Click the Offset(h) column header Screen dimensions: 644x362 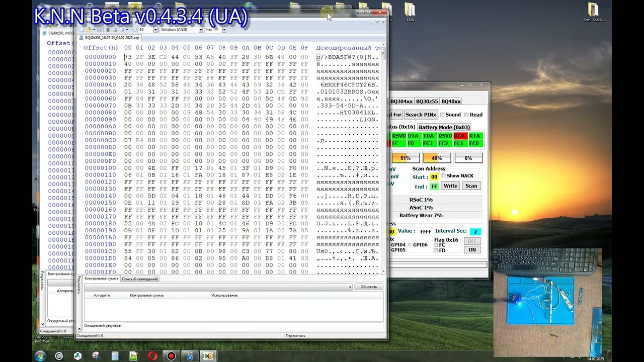pos(101,48)
